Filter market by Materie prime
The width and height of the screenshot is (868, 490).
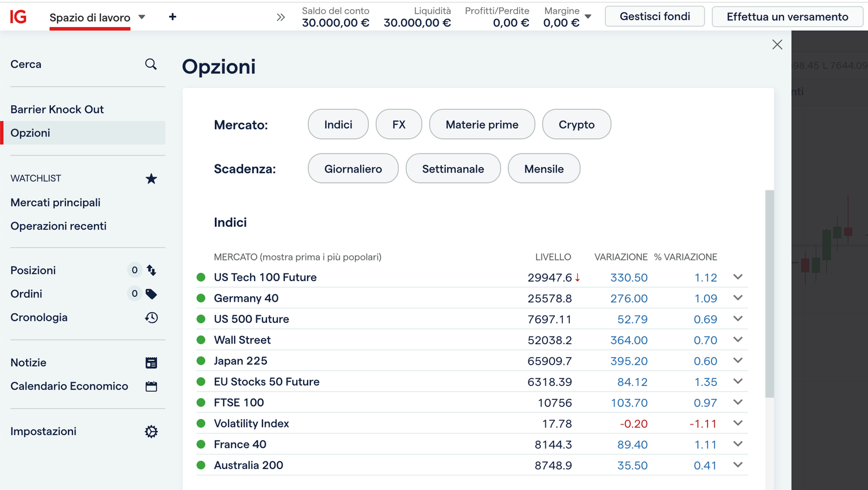482,124
